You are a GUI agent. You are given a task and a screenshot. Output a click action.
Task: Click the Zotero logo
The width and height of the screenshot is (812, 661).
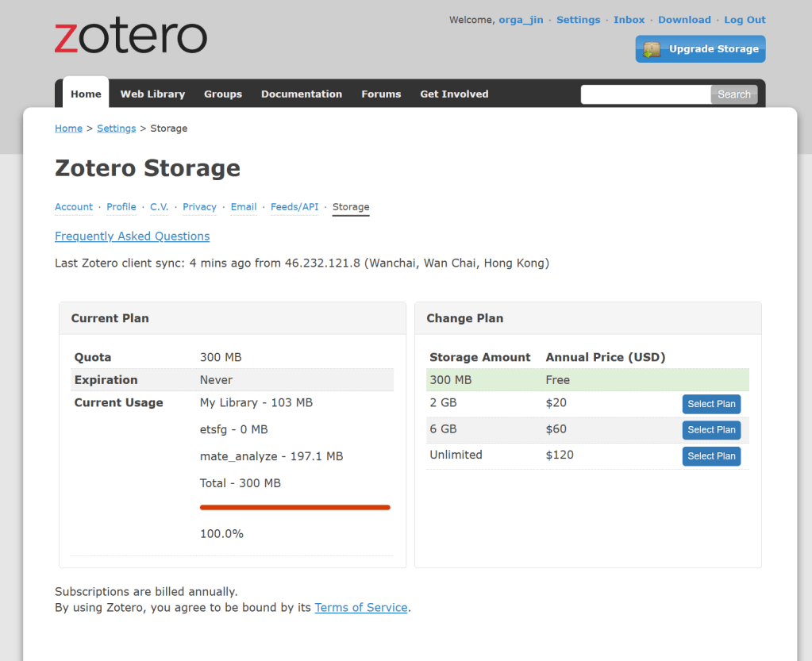tap(131, 37)
